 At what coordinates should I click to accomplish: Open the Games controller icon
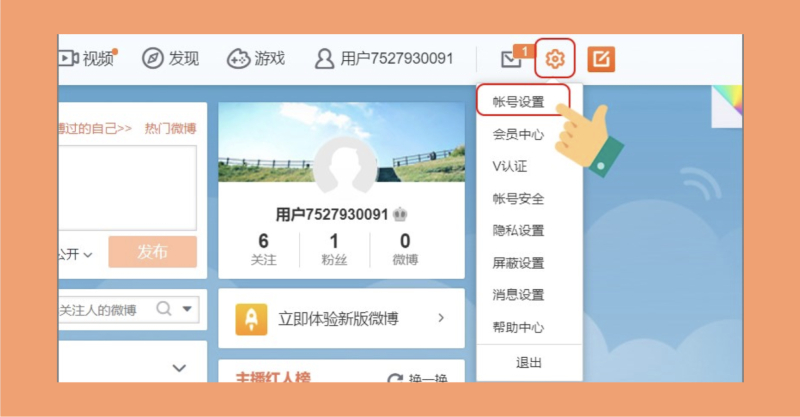[239, 58]
